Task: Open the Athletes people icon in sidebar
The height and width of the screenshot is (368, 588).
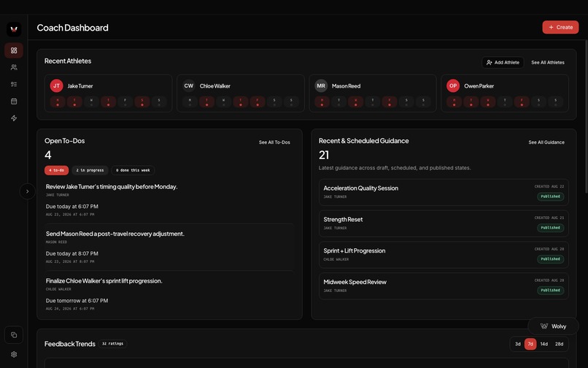Action: click(x=14, y=67)
